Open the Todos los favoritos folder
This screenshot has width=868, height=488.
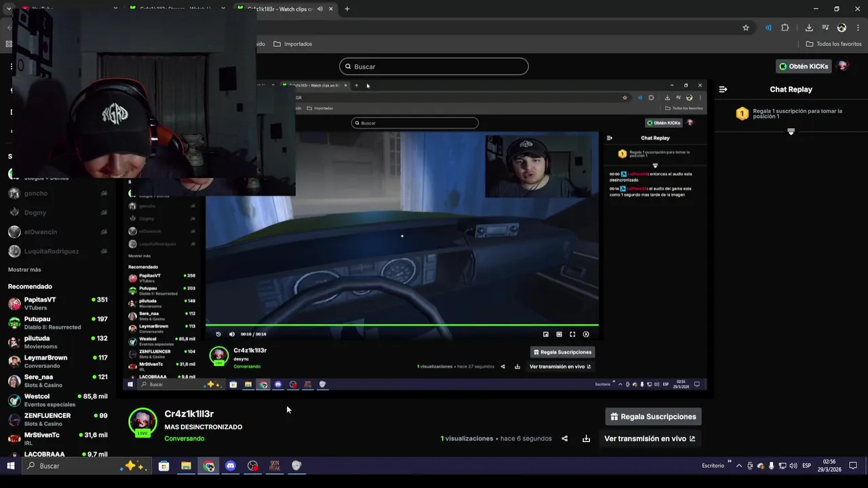(833, 44)
